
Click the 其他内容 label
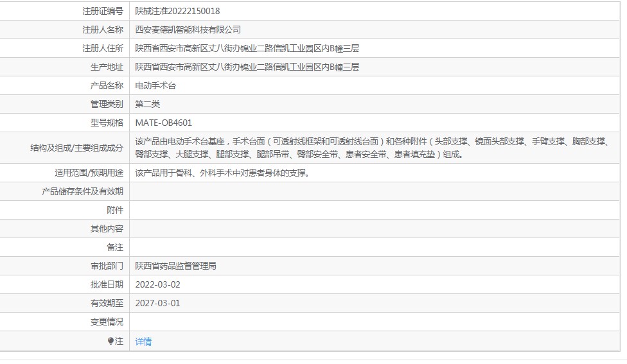(107, 229)
